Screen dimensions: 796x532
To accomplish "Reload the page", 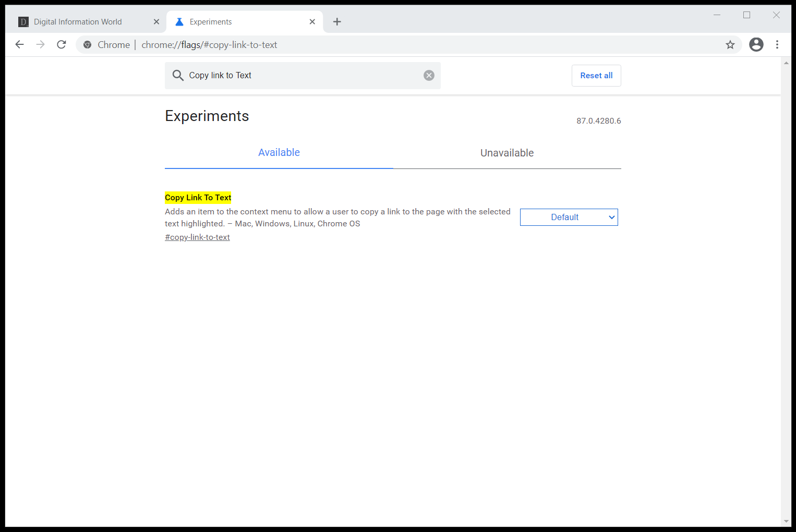I will [x=62, y=44].
